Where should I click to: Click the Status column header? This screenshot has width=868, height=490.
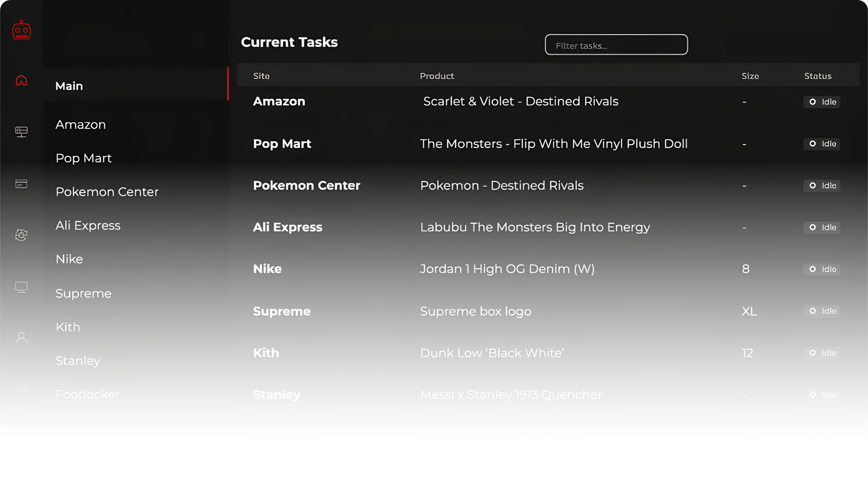tap(818, 76)
